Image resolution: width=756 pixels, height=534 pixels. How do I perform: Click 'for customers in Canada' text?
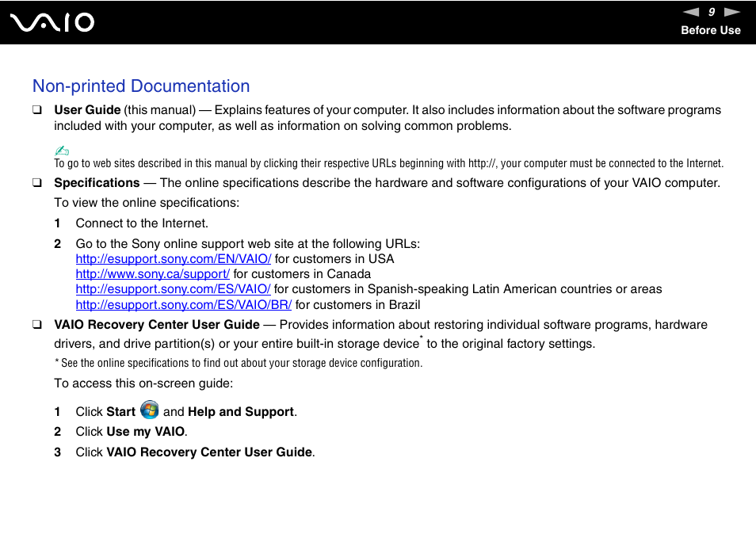coord(302,274)
